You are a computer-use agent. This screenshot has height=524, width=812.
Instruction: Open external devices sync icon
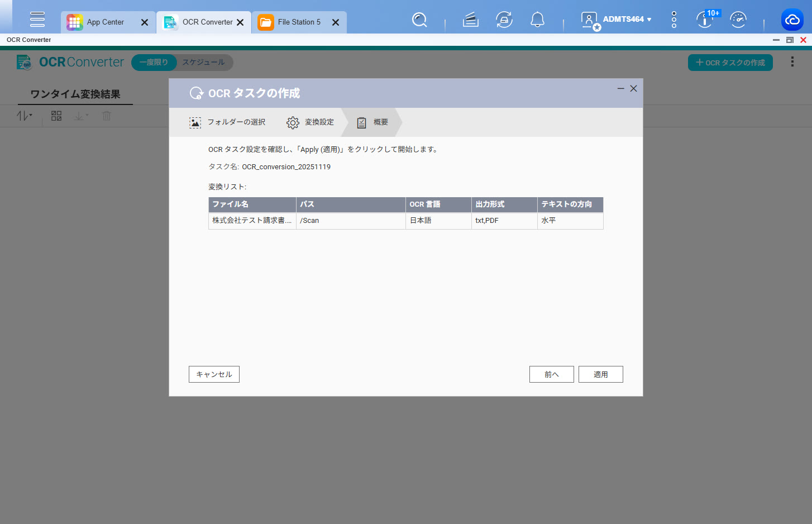tap(504, 20)
